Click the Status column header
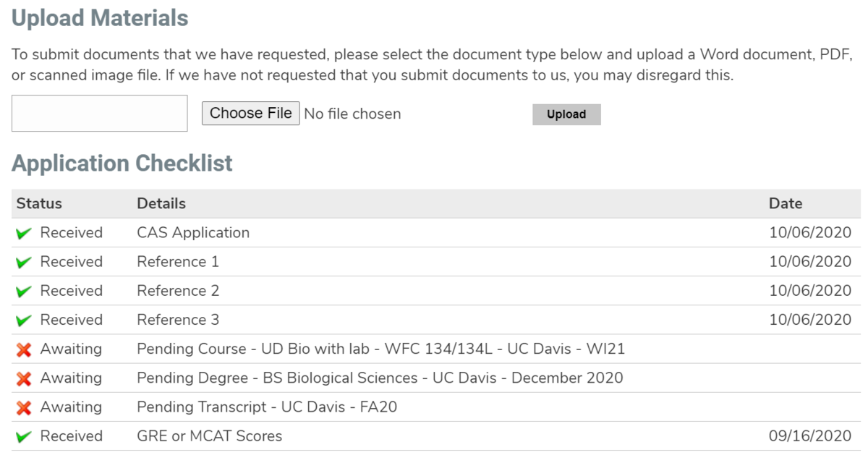The width and height of the screenshot is (868, 463). tap(39, 203)
